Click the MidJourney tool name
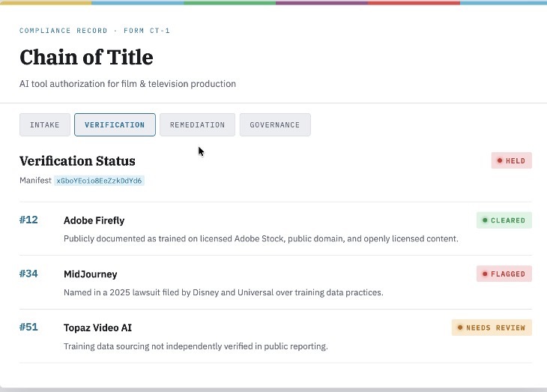 [x=91, y=274]
